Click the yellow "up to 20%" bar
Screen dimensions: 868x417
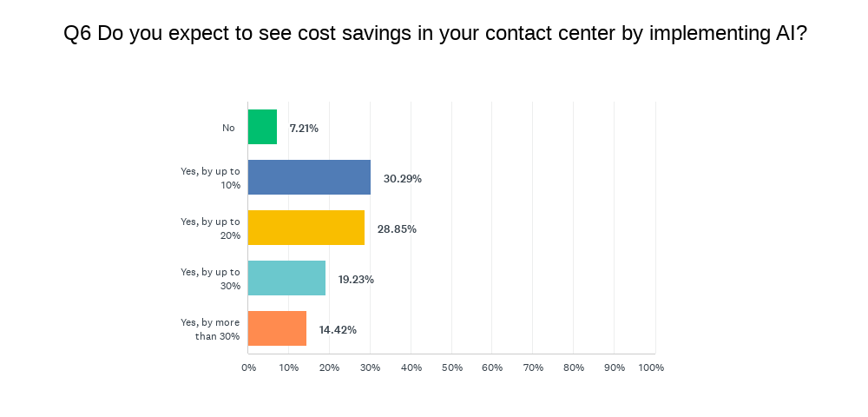306,228
